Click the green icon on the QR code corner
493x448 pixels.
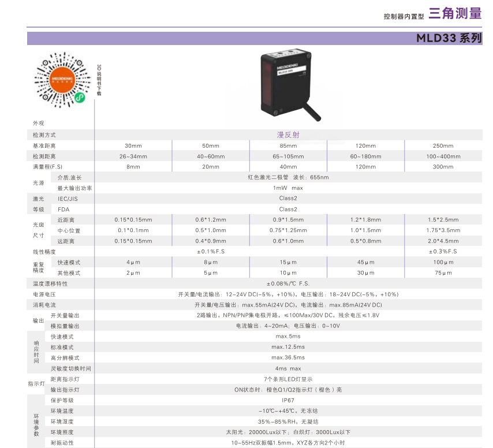[x=80, y=99]
